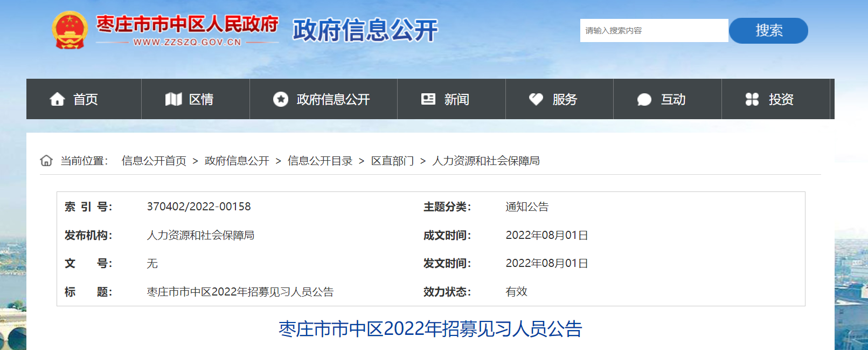Go to 信息公开首页 breadcrumb link
868x350 pixels.
[154, 161]
